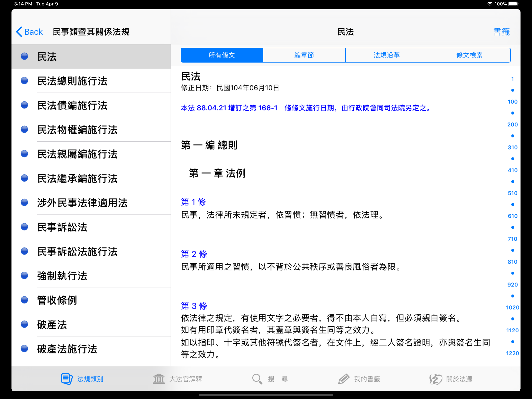Switch to the 編章節 segment
The width and height of the screenshot is (532, 399).
coord(304,55)
